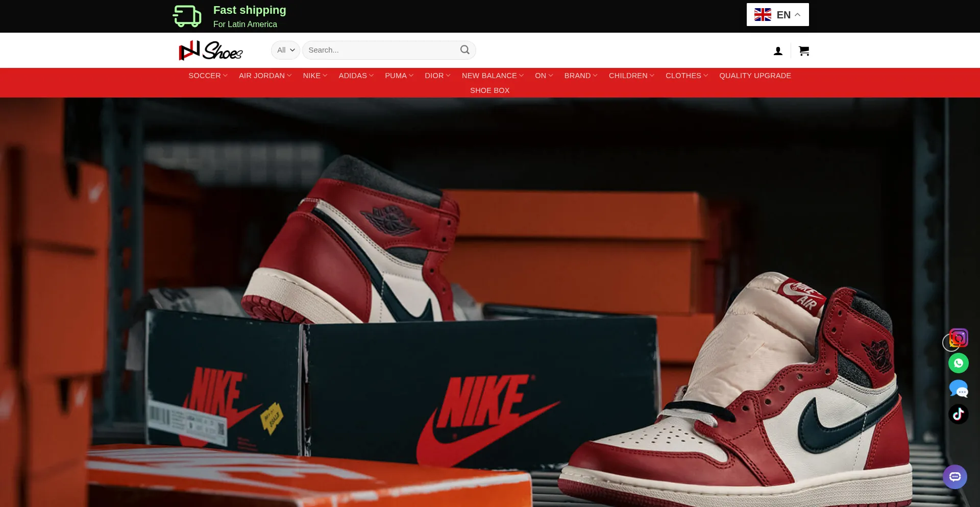Open the Instagram floating icon

958,338
